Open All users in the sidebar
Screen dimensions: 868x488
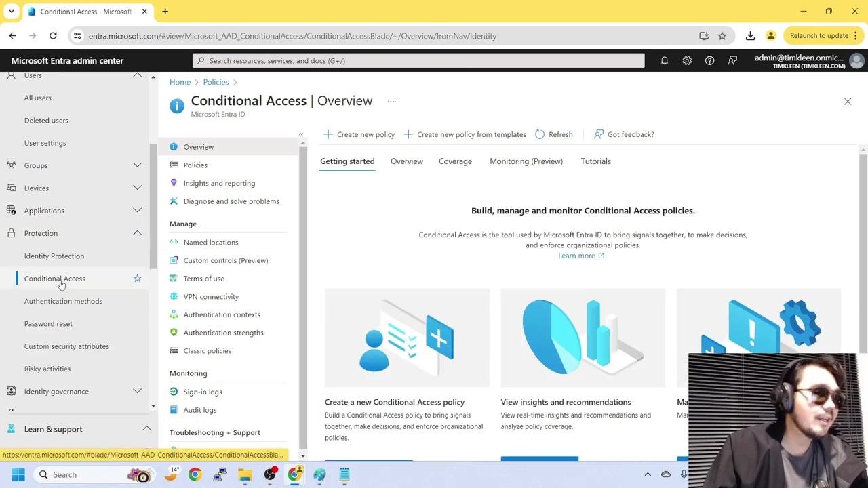pos(38,98)
